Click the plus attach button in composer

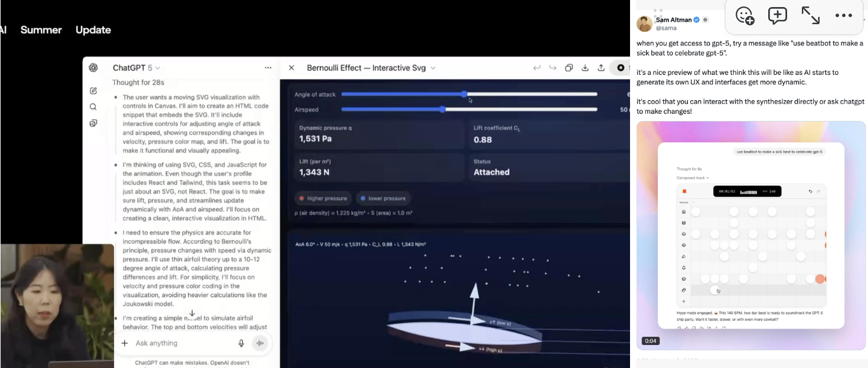click(x=125, y=343)
